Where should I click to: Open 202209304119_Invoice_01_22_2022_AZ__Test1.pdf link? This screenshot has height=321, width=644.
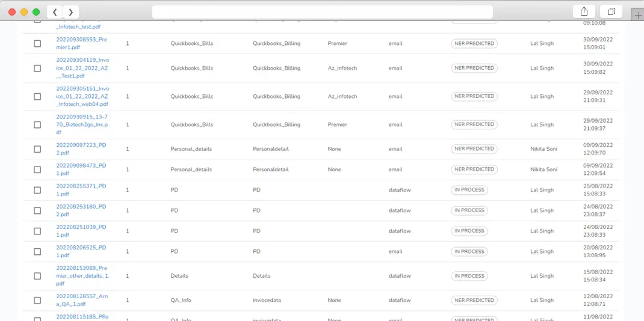click(x=82, y=68)
